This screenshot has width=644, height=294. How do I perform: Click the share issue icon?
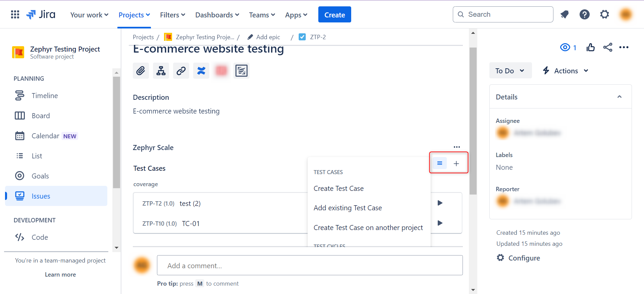pyautogui.click(x=607, y=47)
